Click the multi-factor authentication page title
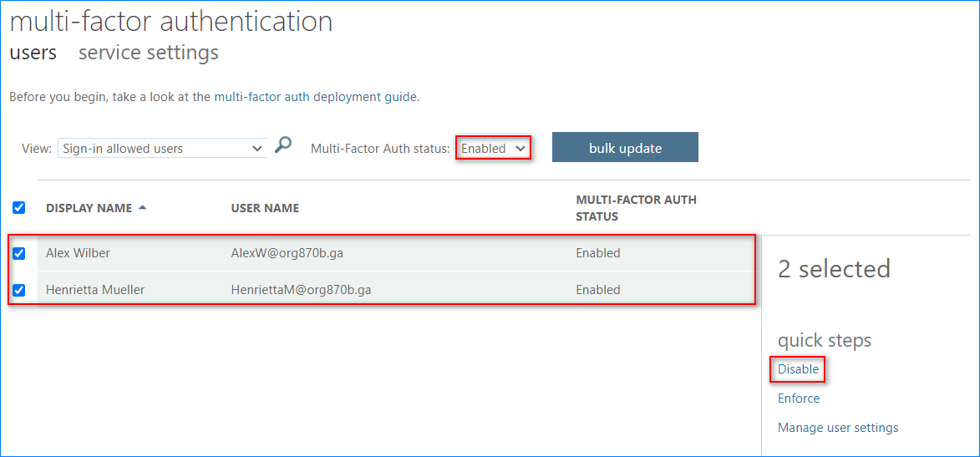This screenshot has height=457, width=980. coord(171,21)
